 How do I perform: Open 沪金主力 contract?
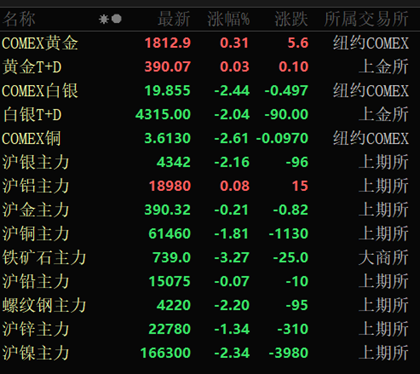coord(210,210)
